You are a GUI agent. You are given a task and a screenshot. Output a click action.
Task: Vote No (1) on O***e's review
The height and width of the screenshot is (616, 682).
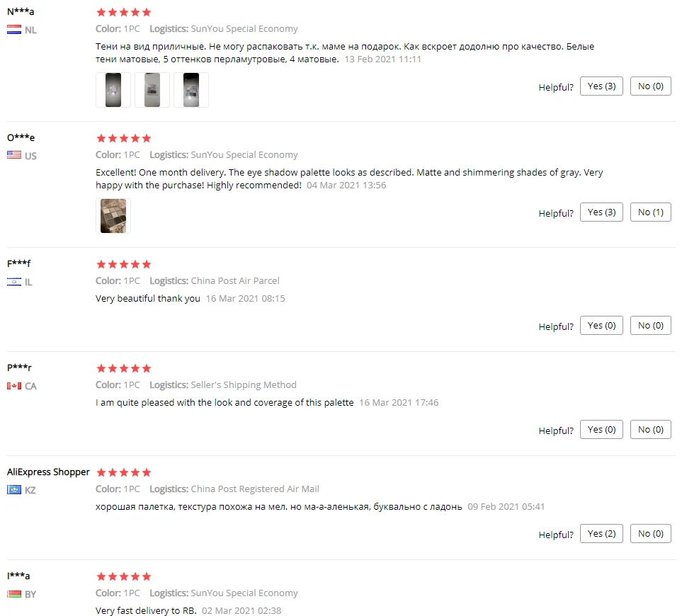click(651, 212)
